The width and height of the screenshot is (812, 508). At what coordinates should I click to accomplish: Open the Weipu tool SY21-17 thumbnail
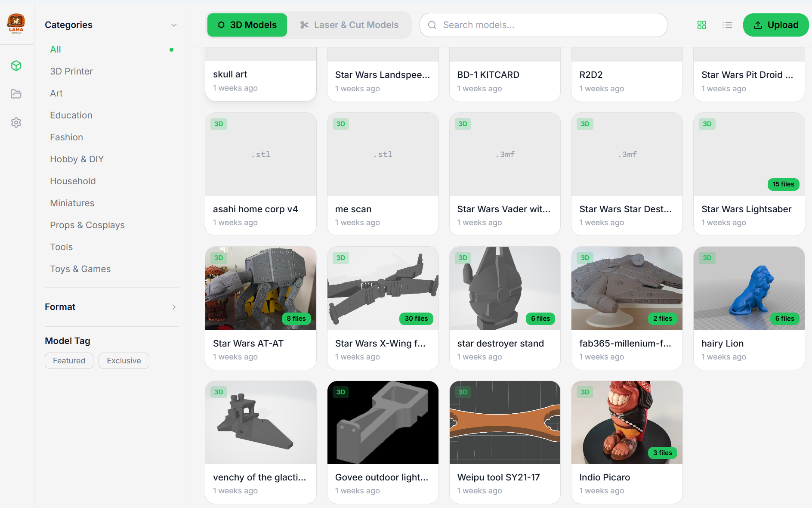click(x=505, y=423)
